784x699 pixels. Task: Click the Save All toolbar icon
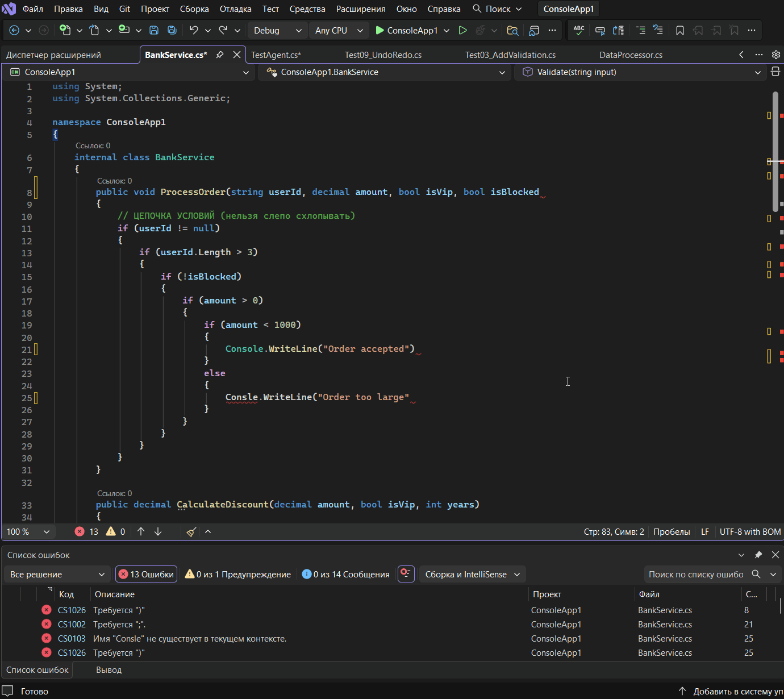point(172,30)
